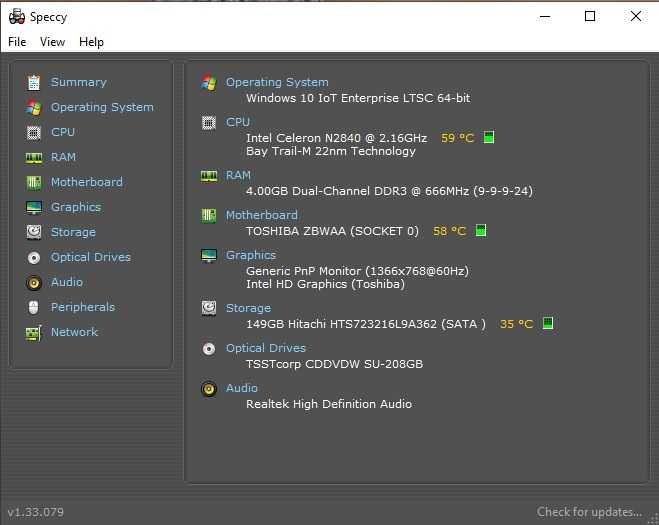Click the green storage temperature indicator
The height and width of the screenshot is (525, 659).
coord(548,323)
